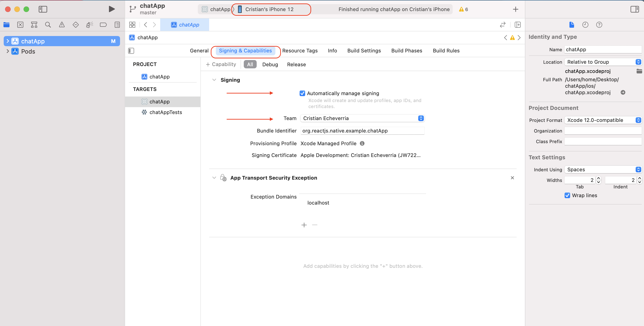Open the Debug navigator

89,24
